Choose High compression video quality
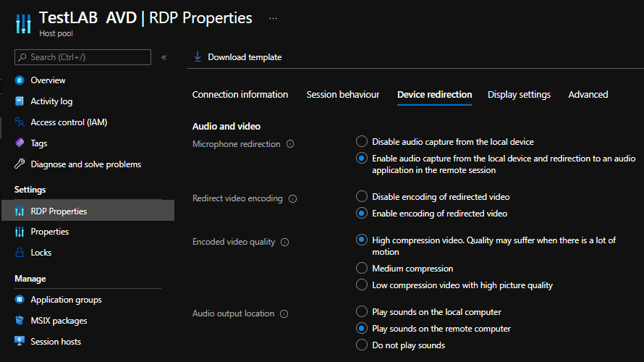Viewport: 644px width, 362px height. point(362,240)
